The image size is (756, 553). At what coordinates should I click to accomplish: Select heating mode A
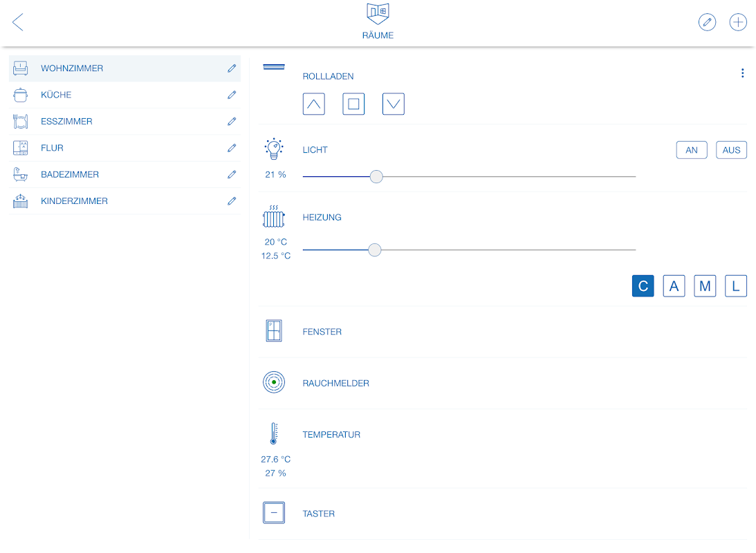674,286
